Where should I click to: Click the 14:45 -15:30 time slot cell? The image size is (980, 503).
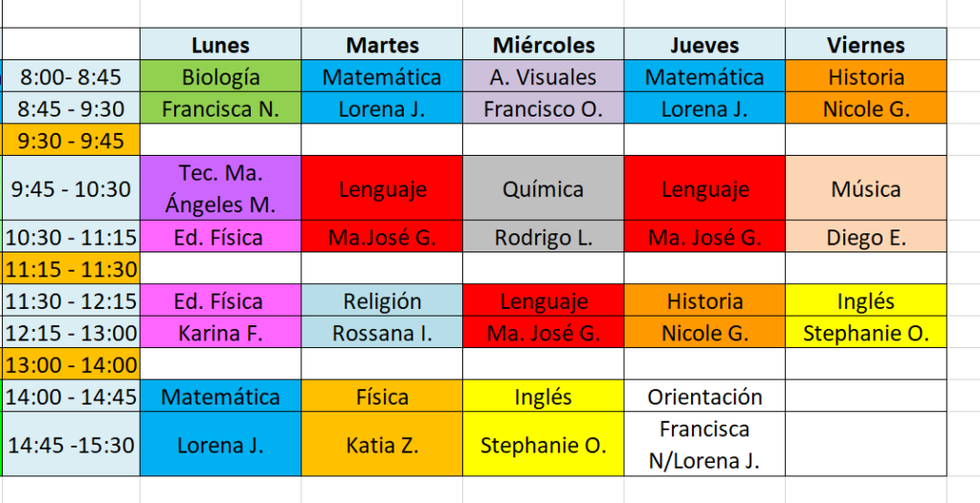(x=72, y=445)
